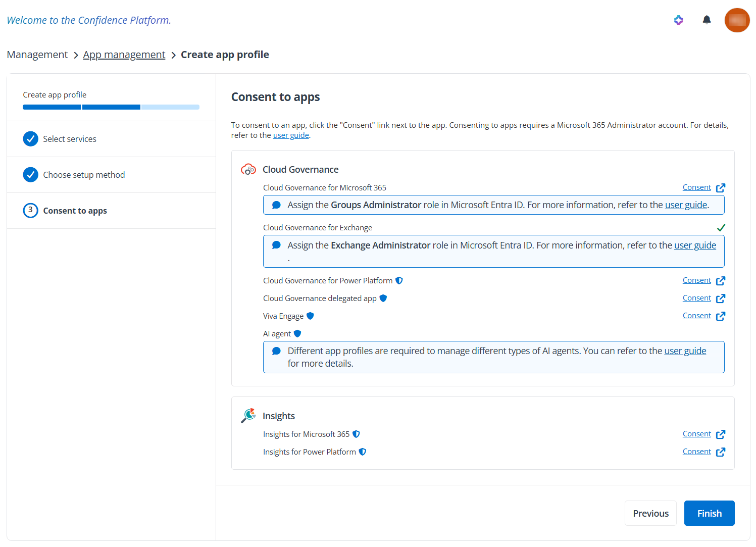Consent to Insights for Microsoft 365
The height and width of the screenshot is (547, 756).
[x=696, y=434]
